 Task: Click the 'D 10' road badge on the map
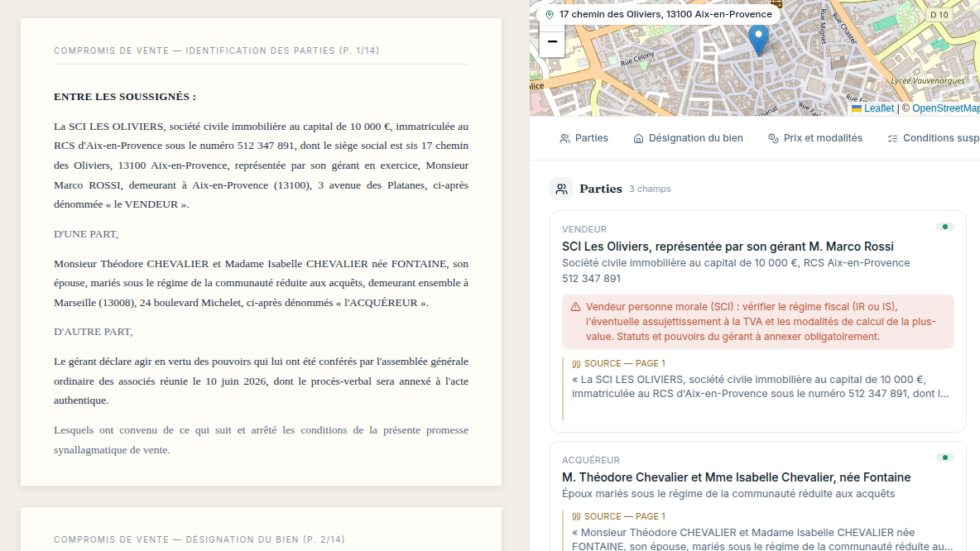939,15
